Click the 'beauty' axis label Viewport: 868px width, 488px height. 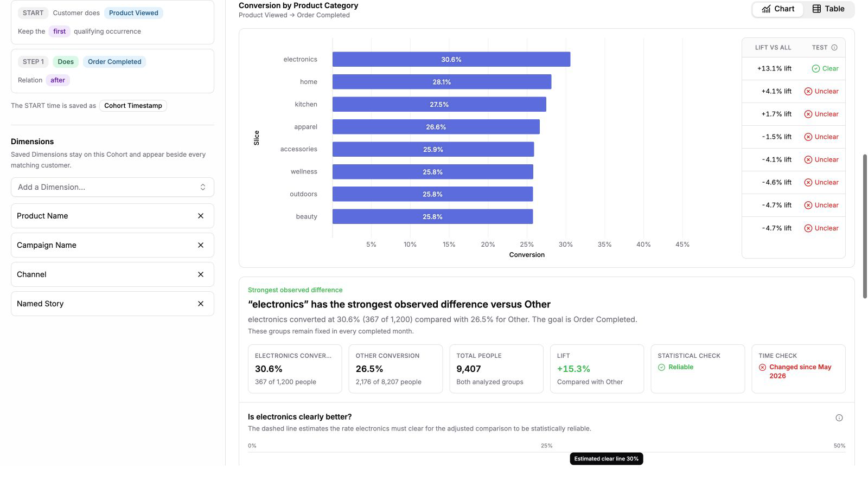[307, 216]
